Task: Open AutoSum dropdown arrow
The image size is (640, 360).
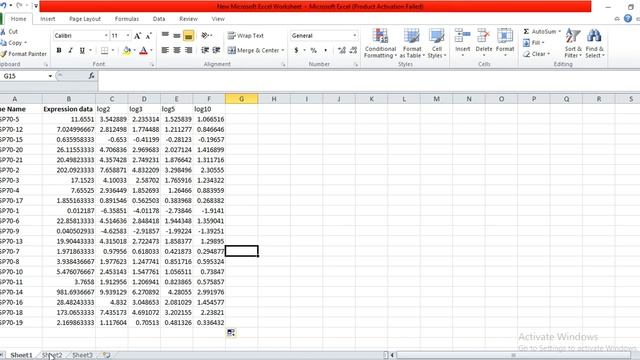Action: 559,31
